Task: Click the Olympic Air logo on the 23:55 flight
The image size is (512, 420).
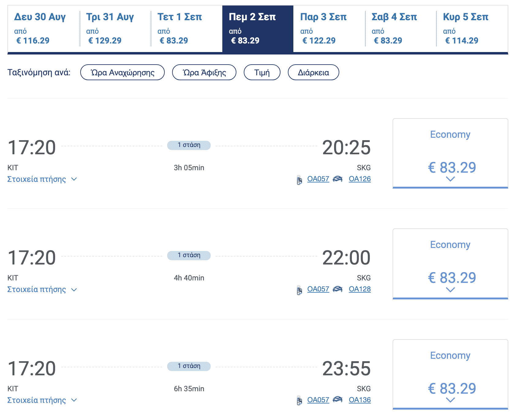Action: 299,400
